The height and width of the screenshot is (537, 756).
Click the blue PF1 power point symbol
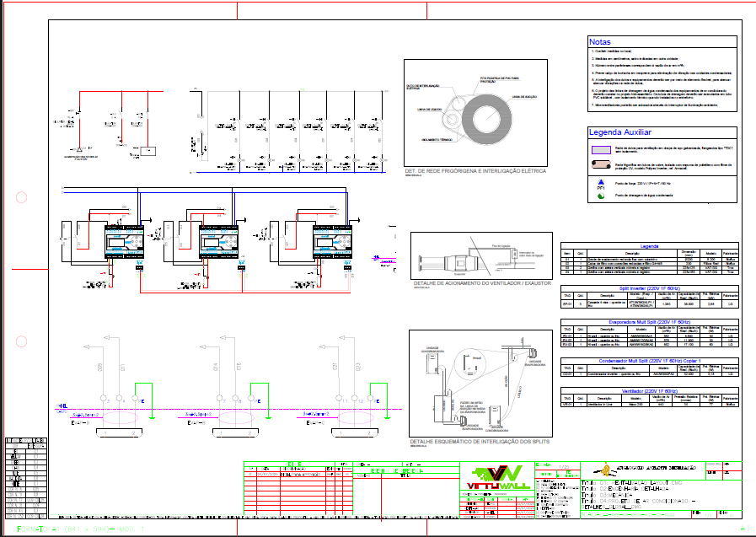(599, 181)
